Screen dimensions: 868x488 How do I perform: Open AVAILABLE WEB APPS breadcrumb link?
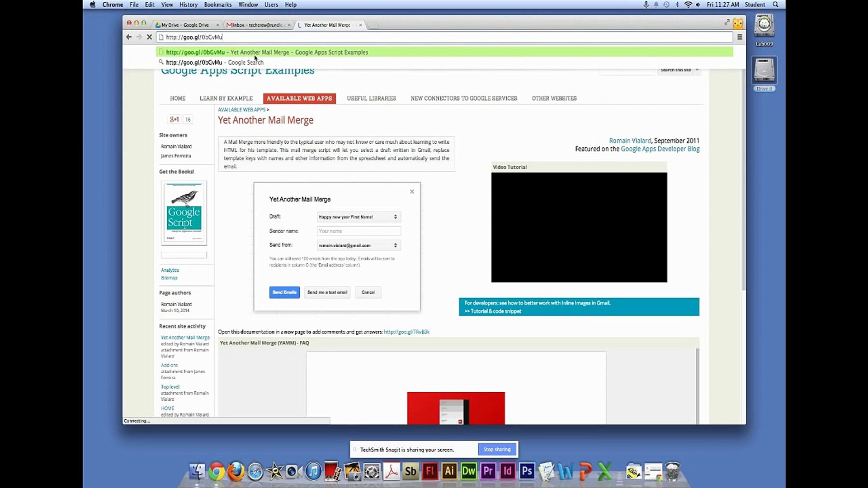click(x=241, y=110)
